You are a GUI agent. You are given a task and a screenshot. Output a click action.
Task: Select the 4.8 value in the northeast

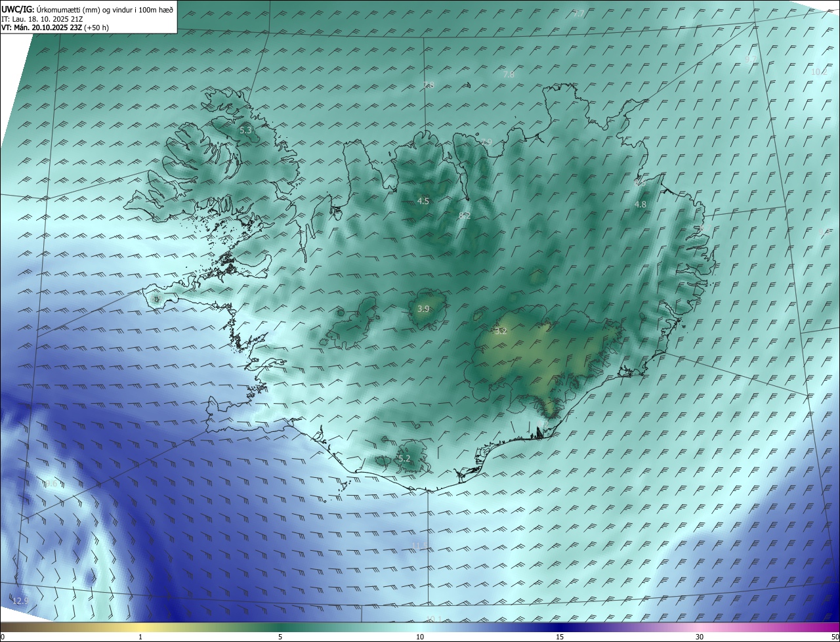click(640, 205)
